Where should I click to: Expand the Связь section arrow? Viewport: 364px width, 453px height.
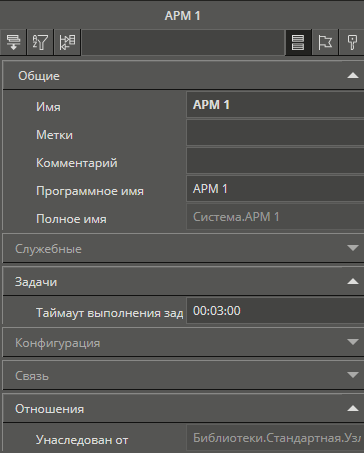[353, 375]
